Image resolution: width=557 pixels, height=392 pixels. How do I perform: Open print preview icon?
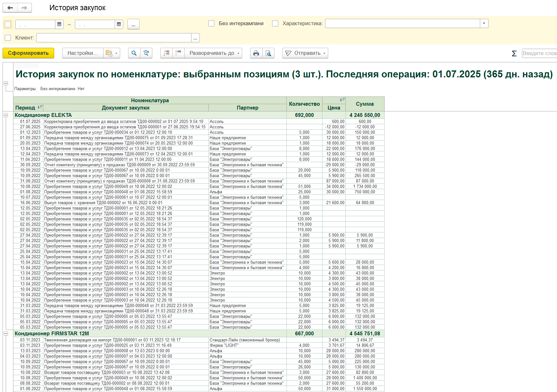(268, 53)
